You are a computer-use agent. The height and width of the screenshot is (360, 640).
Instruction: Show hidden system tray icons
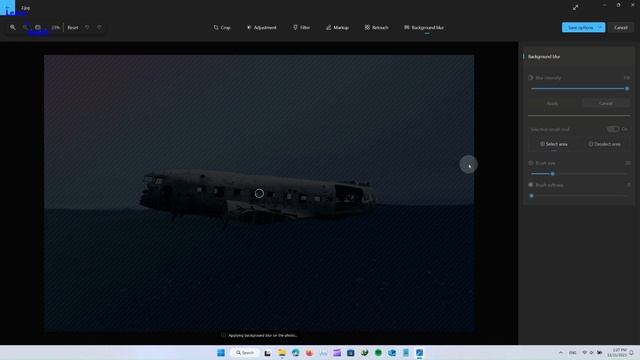tap(560, 353)
